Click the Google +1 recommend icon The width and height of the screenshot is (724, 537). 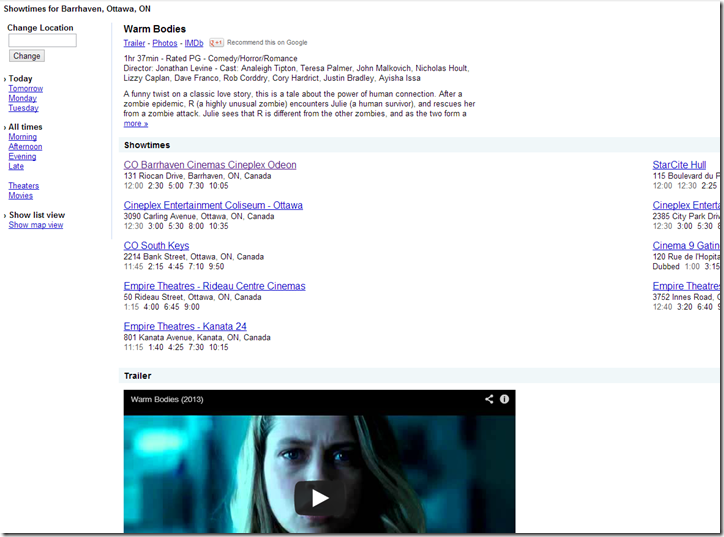pos(216,42)
